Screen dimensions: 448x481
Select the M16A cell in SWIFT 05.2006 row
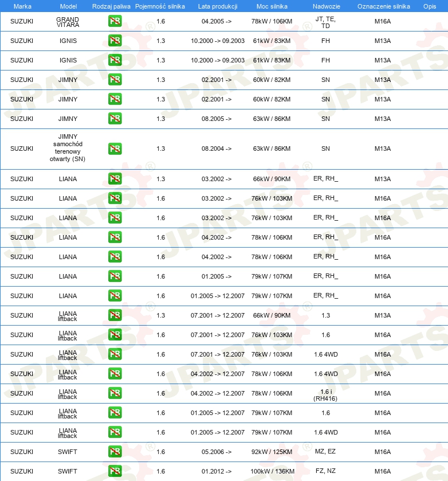383,452
